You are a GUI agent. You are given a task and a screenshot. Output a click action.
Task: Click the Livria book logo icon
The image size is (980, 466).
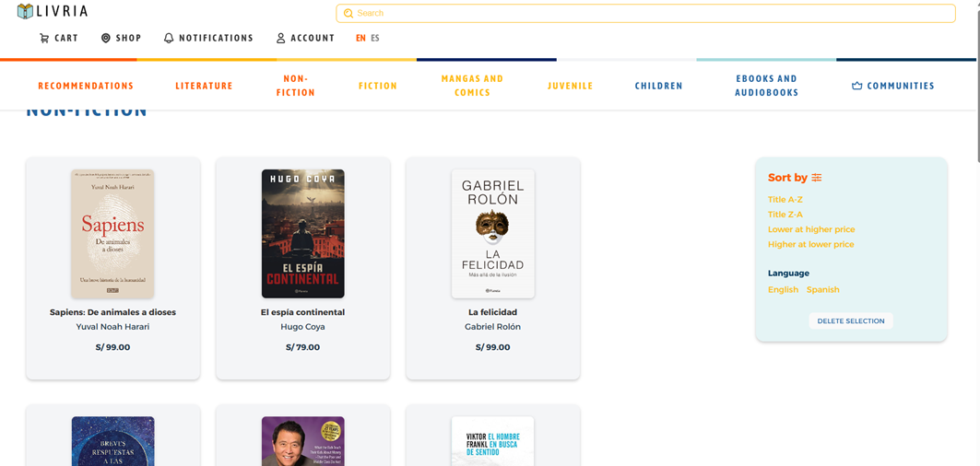point(25,11)
